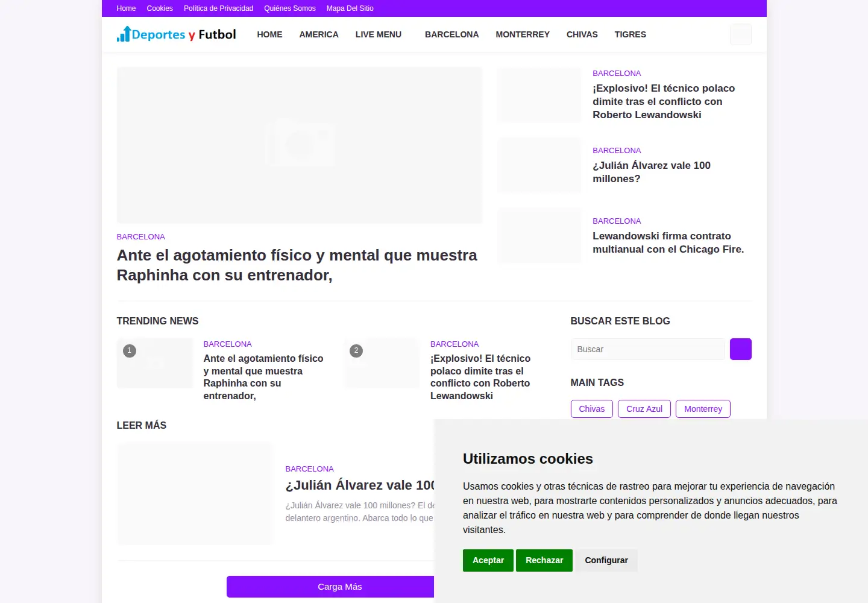The width and height of the screenshot is (868, 603).
Task: Select TIGRES menu item
Action: pyautogui.click(x=631, y=34)
